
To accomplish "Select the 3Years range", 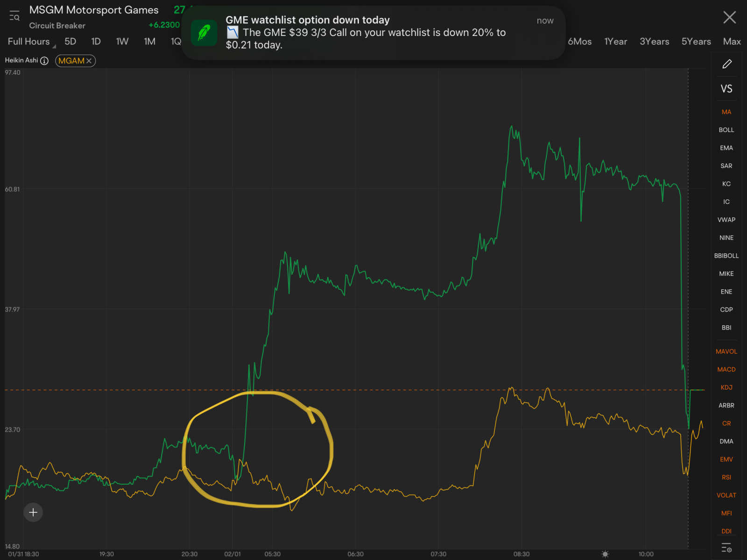I will (654, 42).
